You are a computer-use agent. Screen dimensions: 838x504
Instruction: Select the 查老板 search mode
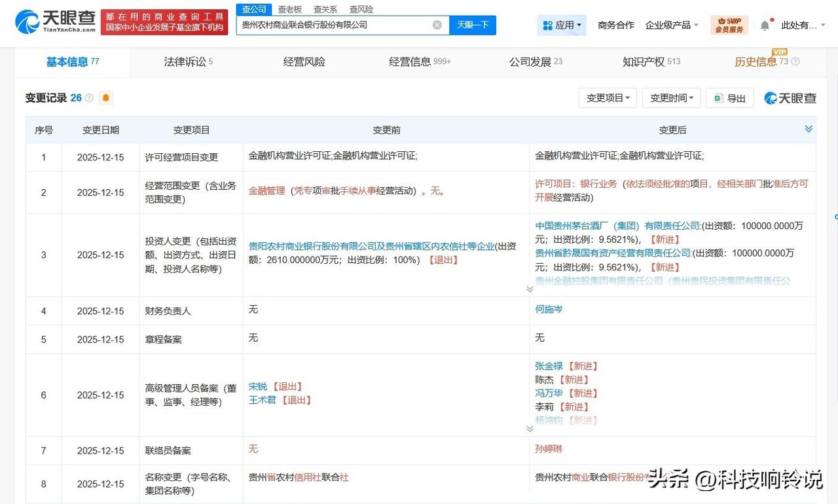(x=289, y=9)
